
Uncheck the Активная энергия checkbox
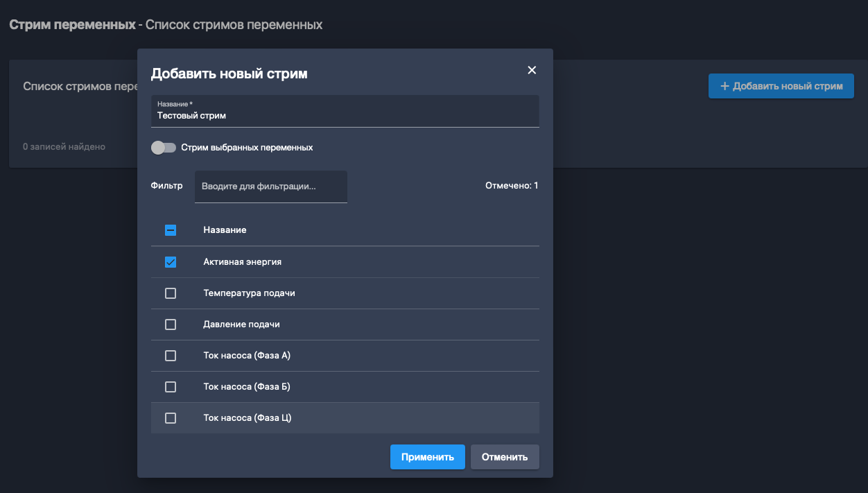(x=171, y=262)
